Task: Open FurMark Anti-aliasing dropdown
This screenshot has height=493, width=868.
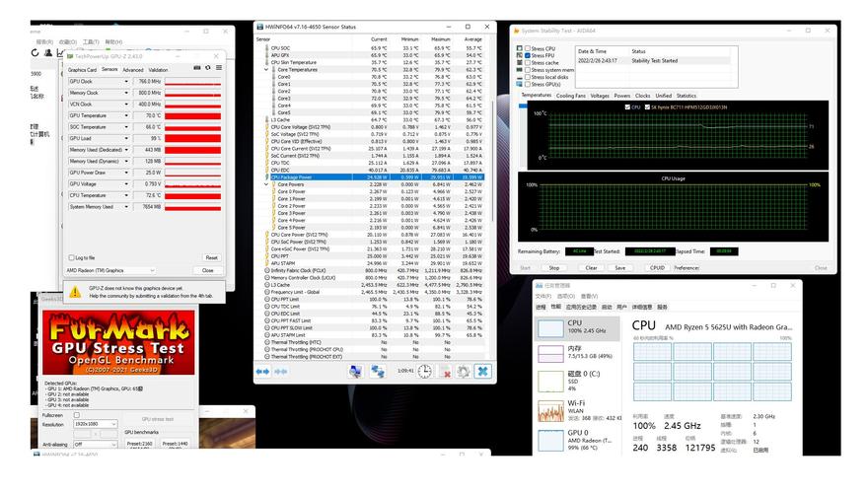Action: click(96, 445)
